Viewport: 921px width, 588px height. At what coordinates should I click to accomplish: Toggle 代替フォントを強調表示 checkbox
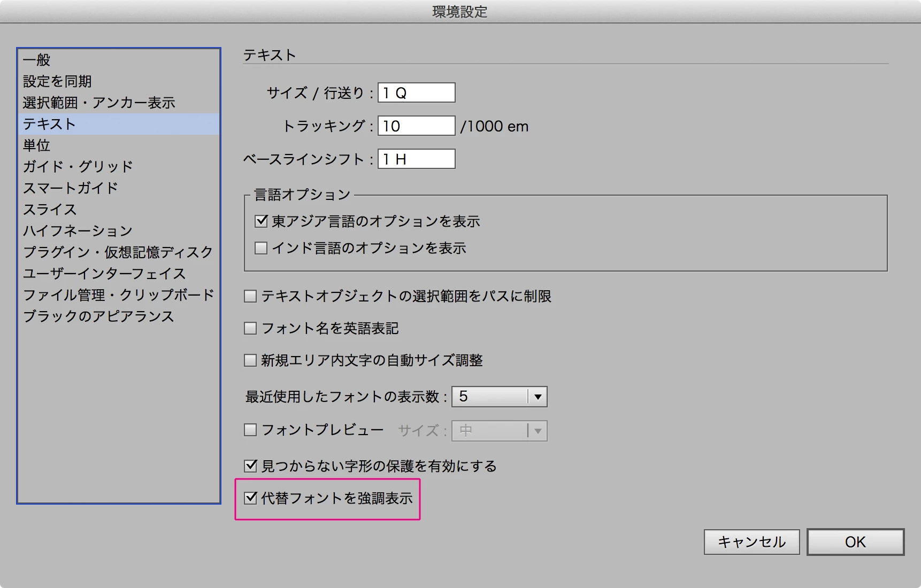(250, 498)
